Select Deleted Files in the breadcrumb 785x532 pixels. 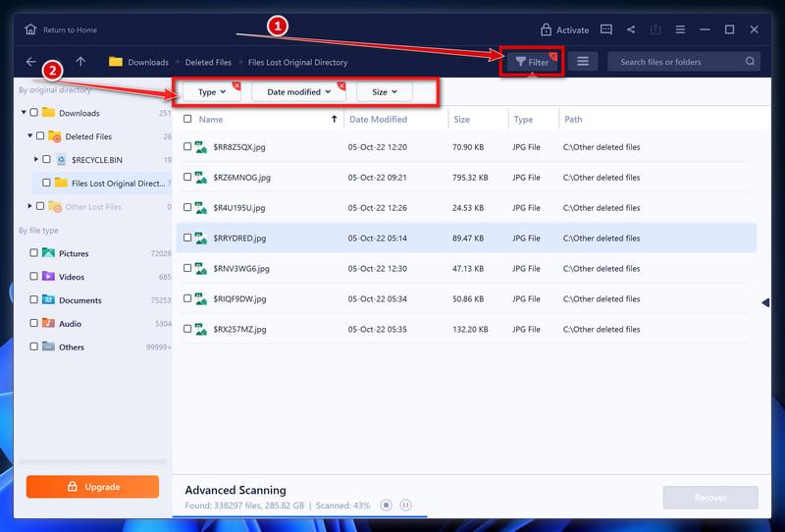(x=209, y=63)
